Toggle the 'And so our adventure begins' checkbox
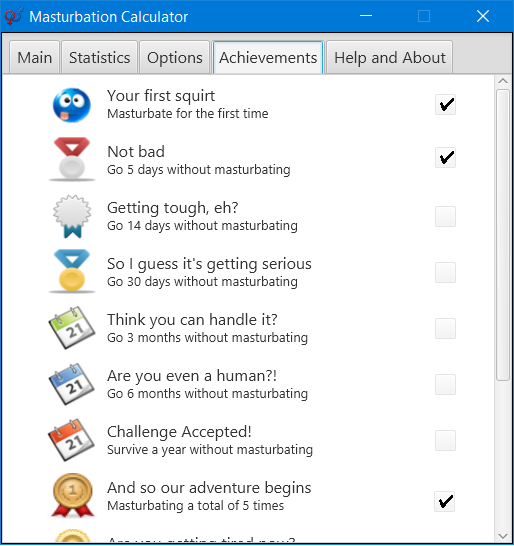Viewport: 514px width, 546px height. tap(444, 501)
